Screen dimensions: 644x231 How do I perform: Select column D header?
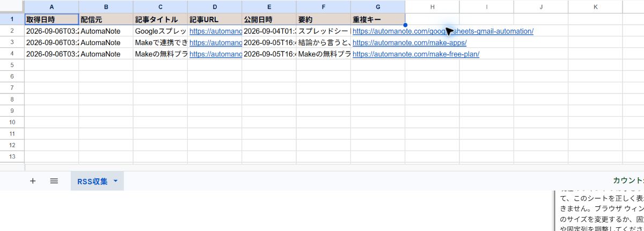pos(215,6)
